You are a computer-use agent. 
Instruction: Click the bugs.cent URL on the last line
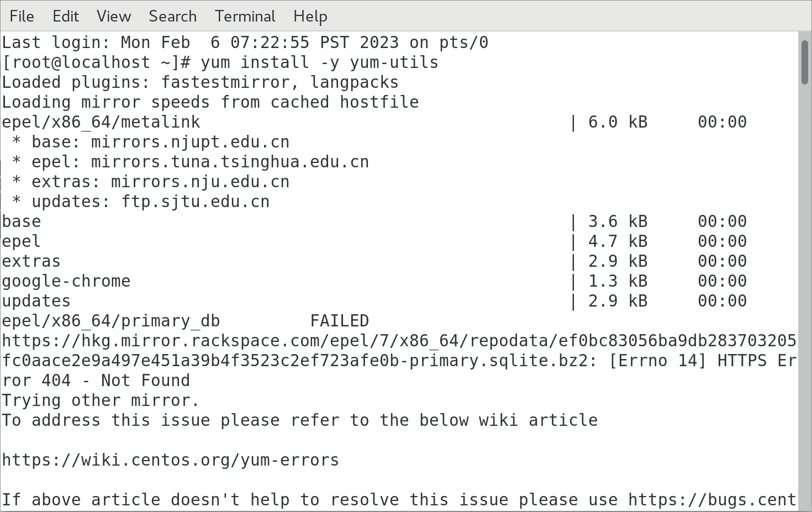click(711, 500)
